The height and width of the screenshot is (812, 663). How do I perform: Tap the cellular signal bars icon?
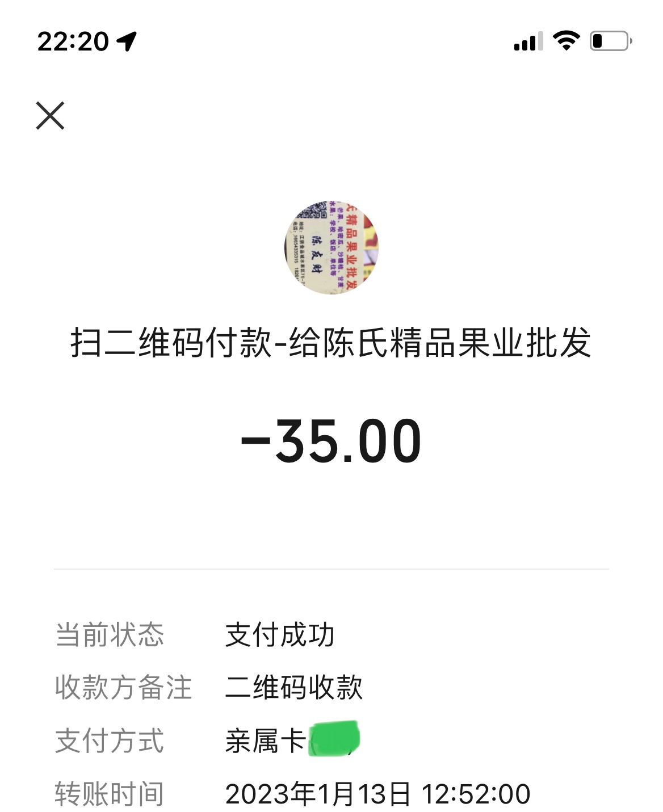point(528,41)
